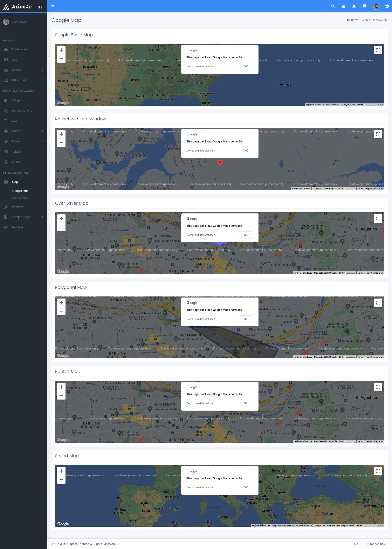
Task: Open the Purchase Now footer link
Action: point(376,544)
